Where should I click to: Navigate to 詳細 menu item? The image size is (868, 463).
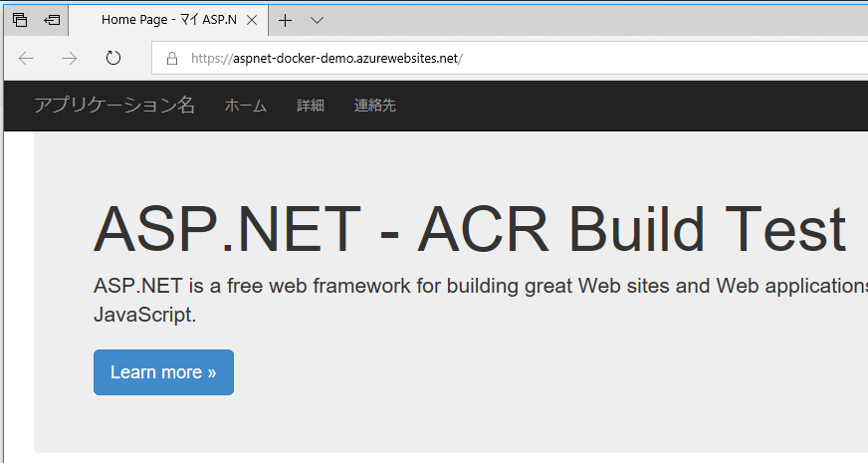coord(310,106)
